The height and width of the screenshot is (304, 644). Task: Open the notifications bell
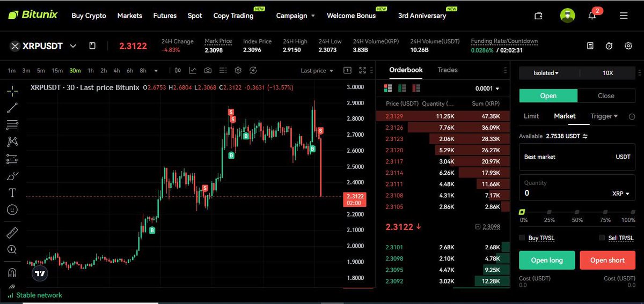click(592, 16)
